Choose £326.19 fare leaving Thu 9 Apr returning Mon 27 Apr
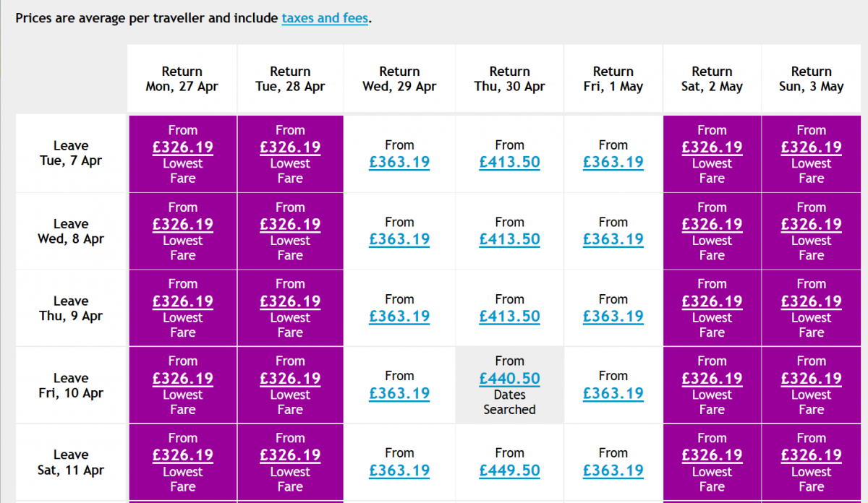Image resolution: width=868 pixels, height=503 pixels. (x=182, y=301)
